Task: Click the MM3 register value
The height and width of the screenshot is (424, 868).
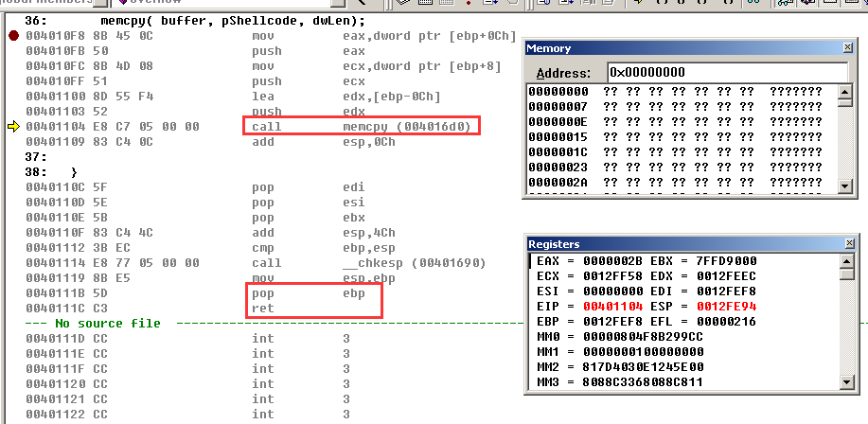Action: click(643, 382)
